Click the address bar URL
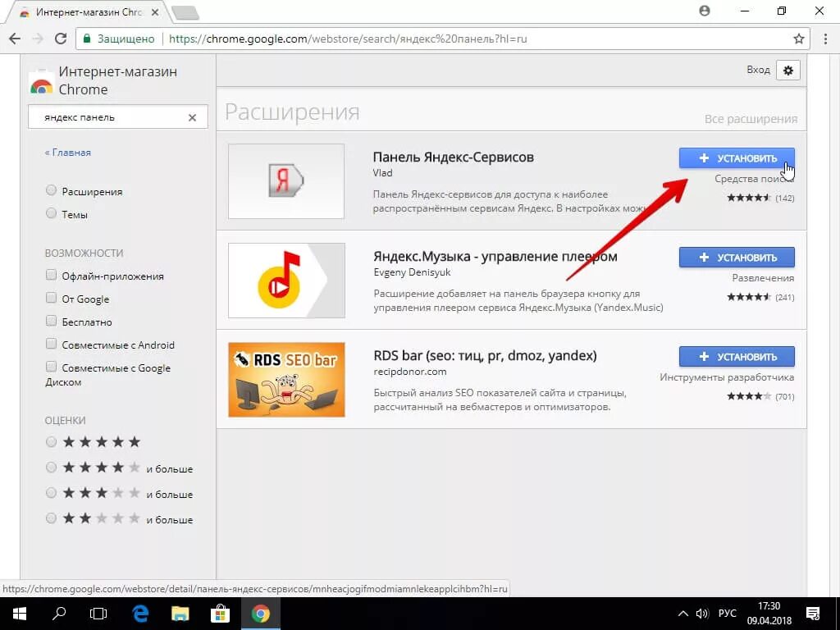840x630 pixels. pyautogui.click(x=348, y=39)
